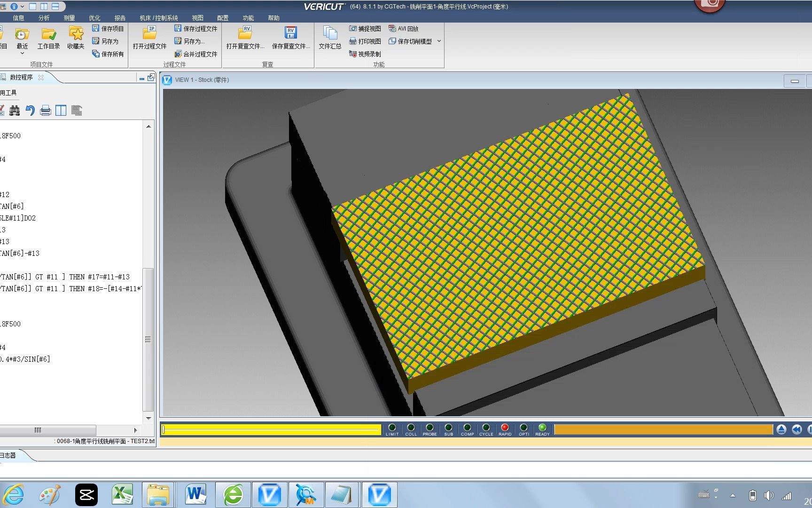812x508 pixels.
Task: Click the 工作目录 working directory icon
Action: pyautogui.click(x=49, y=39)
